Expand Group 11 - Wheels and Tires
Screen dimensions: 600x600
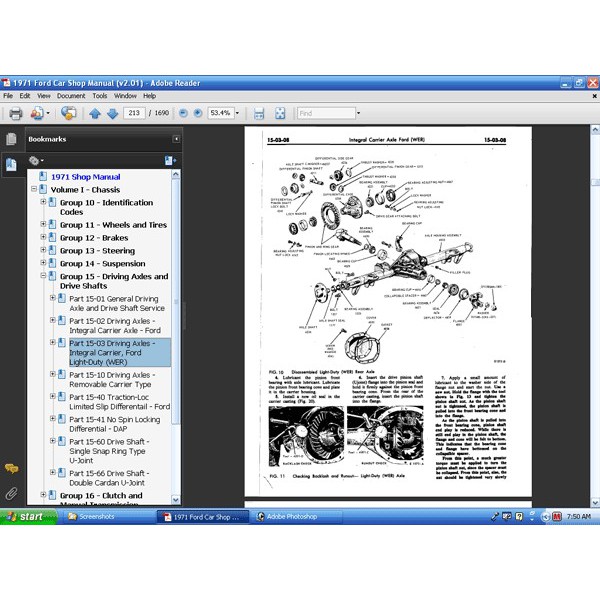point(43,224)
